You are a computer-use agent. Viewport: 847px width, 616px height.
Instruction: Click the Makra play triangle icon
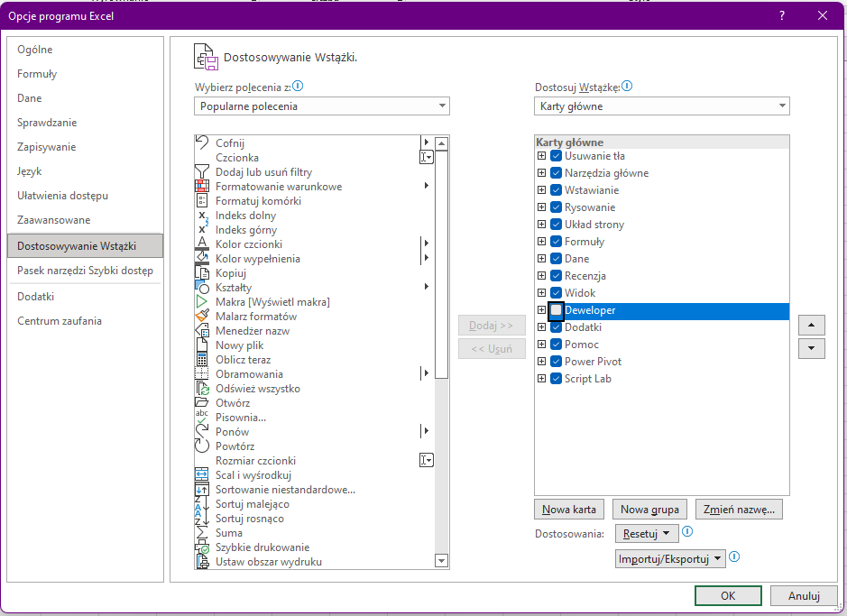(201, 302)
